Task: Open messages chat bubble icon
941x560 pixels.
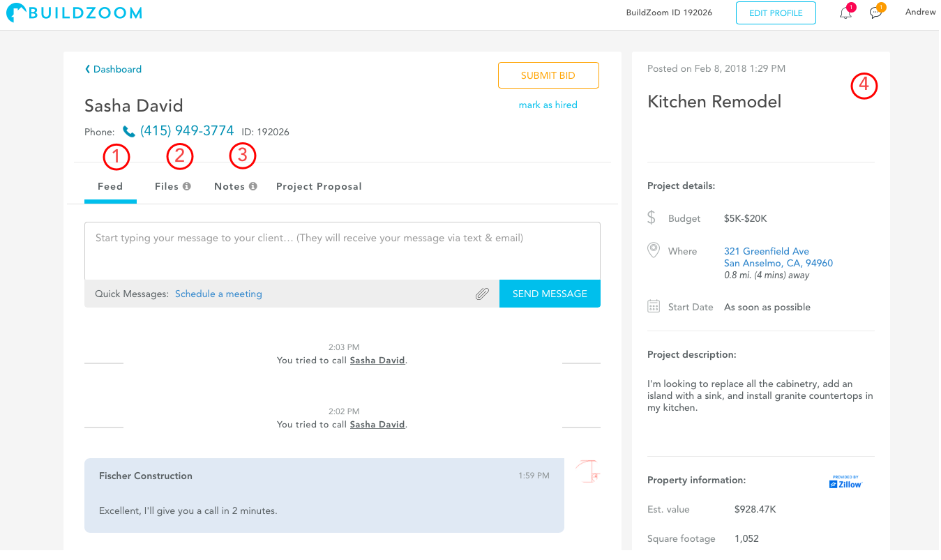Action: pyautogui.click(x=876, y=13)
